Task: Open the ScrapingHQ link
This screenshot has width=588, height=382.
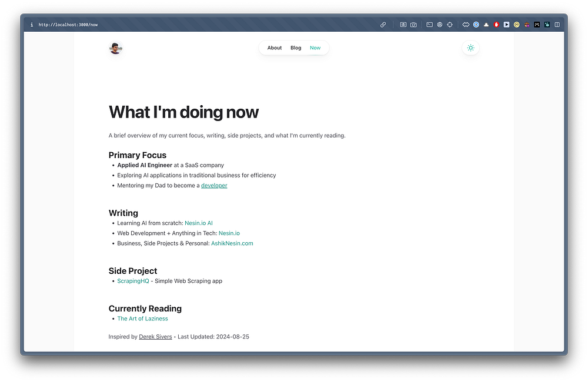Action: 133,281
